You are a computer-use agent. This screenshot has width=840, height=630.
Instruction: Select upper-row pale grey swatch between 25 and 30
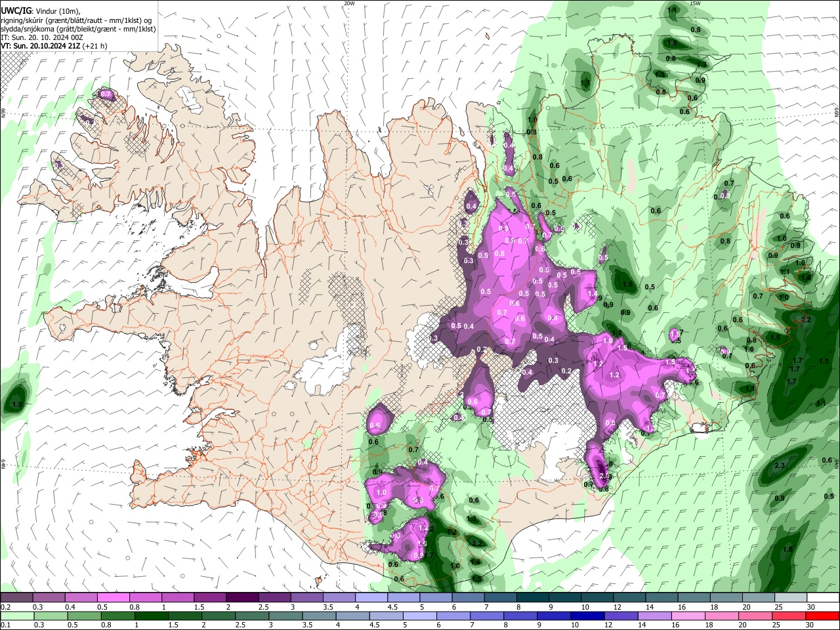click(791, 598)
